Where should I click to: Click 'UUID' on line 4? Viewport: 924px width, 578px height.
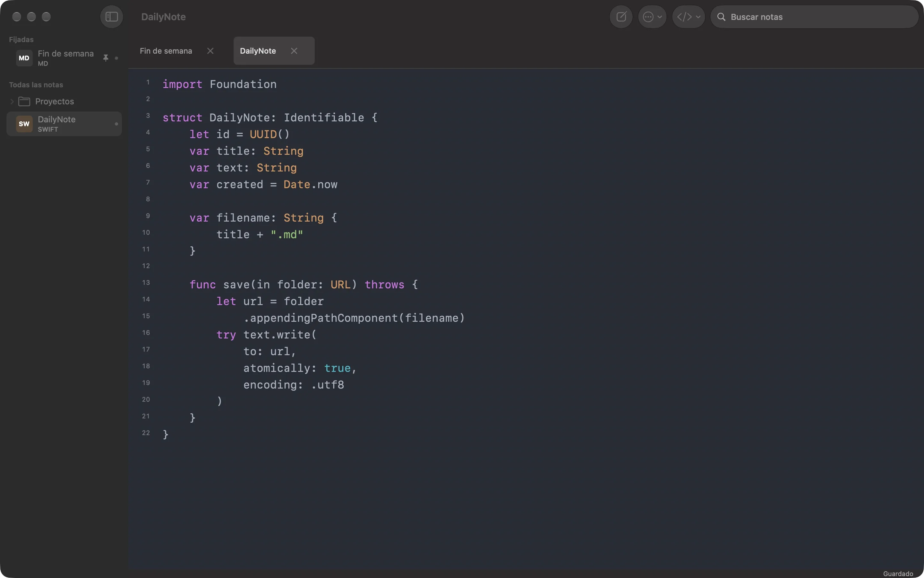pos(263,134)
